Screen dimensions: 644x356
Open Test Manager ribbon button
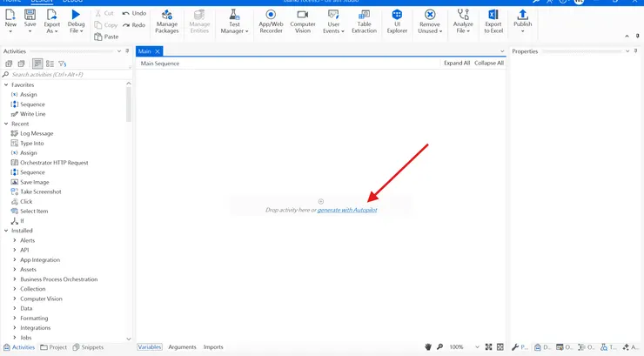[234, 21]
